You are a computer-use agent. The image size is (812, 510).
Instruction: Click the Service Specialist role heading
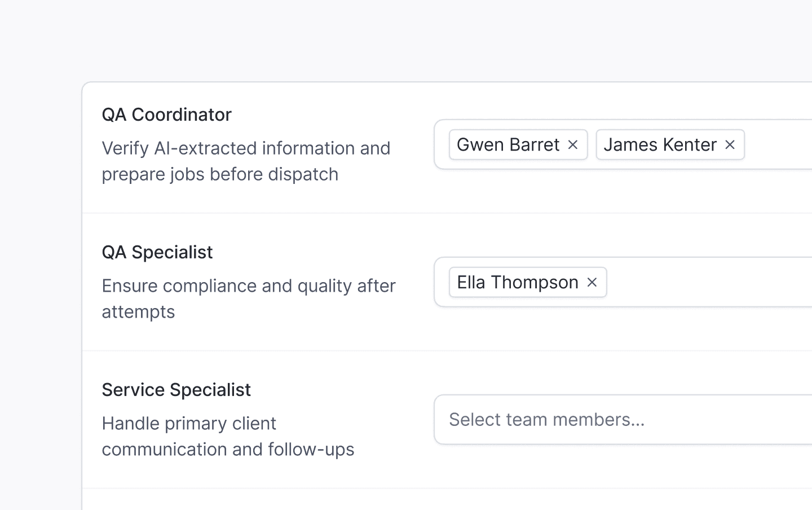176,390
